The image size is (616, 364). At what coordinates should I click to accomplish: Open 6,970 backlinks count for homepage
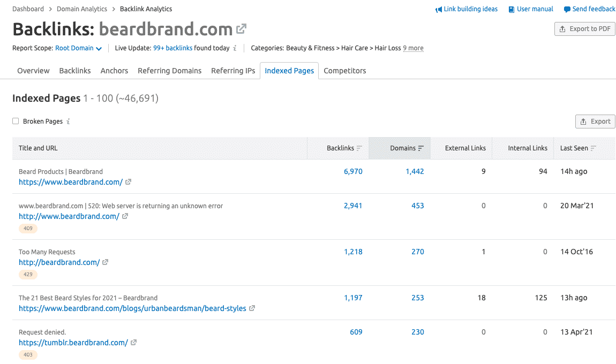(353, 171)
